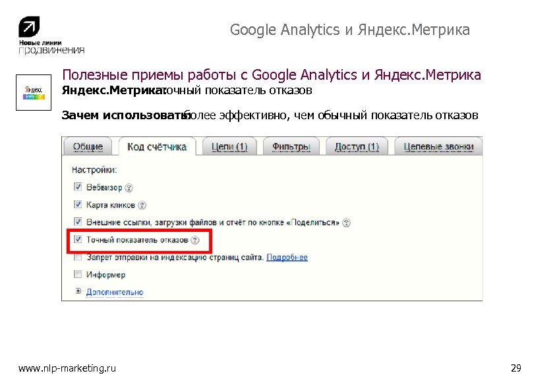555x392 pixels.
Task: Toggle the Точный показатель отказов checkbox
Action: click(78, 240)
